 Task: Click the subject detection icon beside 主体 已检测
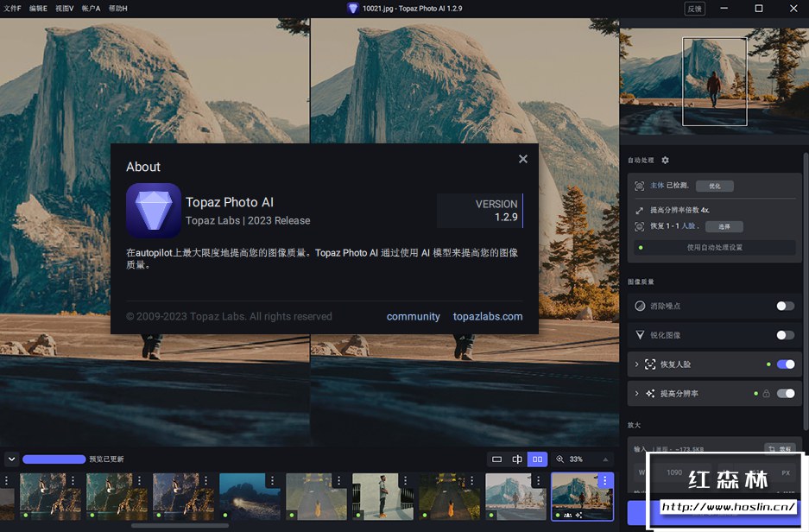point(639,186)
